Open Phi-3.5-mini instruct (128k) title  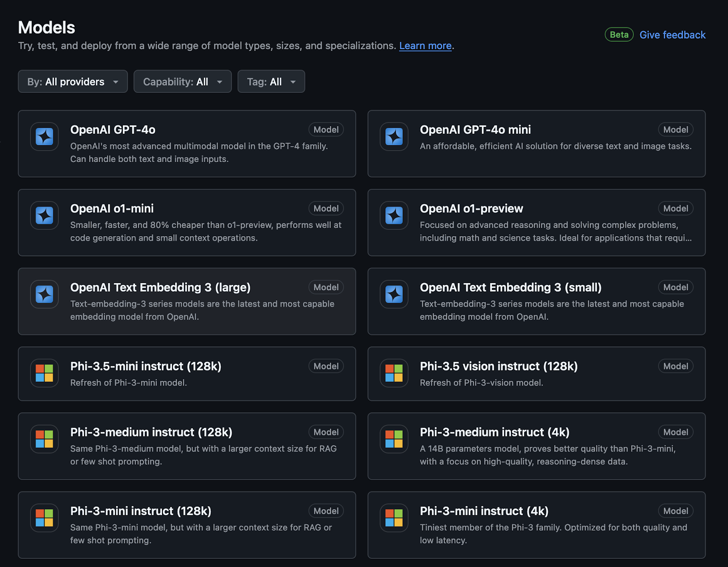coord(146,366)
